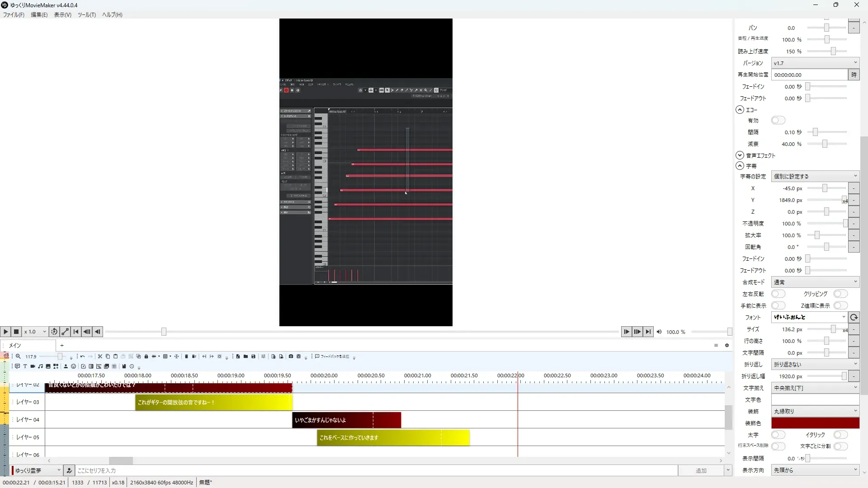The width and height of the screenshot is (868, 488).
Task: Open the 合成モード 通常 dropdown
Action: [815, 282]
